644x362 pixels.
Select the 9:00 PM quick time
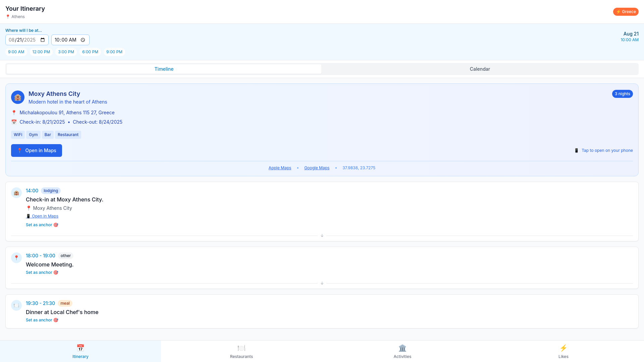[x=114, y=52]
